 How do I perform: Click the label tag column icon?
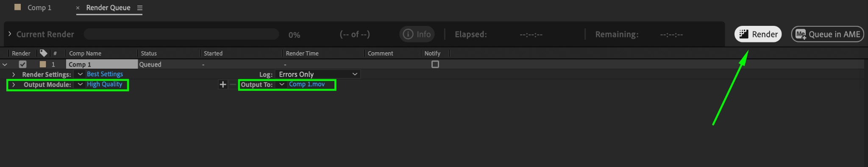pos(43,53)
